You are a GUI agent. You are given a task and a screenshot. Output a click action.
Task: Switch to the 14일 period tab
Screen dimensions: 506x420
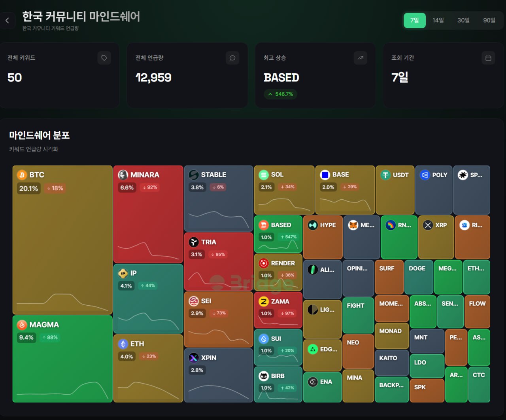(x=438, y=20)
